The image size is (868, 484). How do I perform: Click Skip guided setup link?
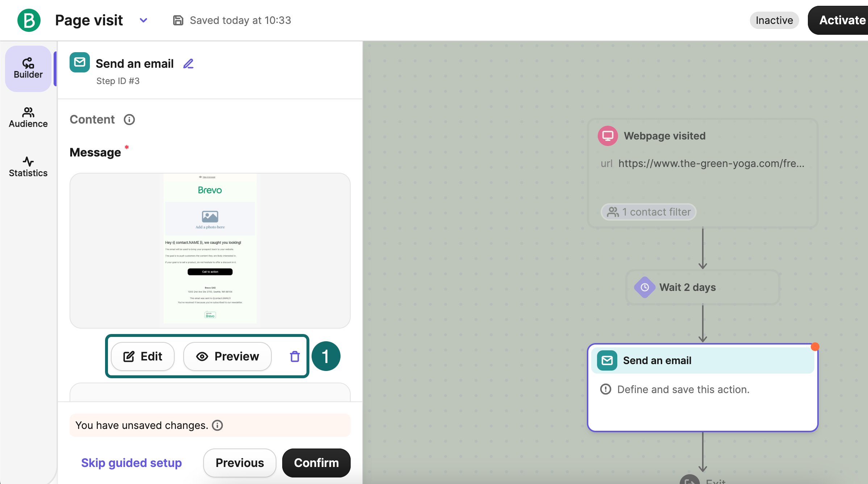coord(132,463)
